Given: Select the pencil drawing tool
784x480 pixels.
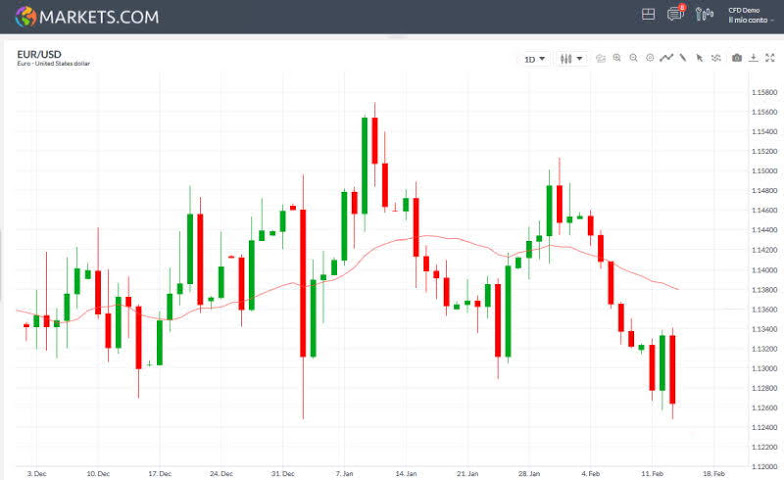Looking at the screenshot, I should (683, 58).
